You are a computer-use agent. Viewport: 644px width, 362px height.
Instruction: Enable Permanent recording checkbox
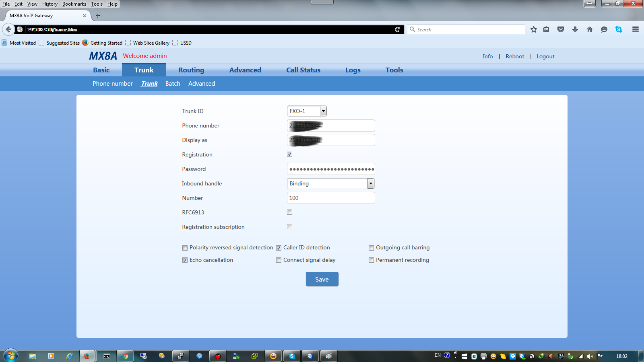372,260
